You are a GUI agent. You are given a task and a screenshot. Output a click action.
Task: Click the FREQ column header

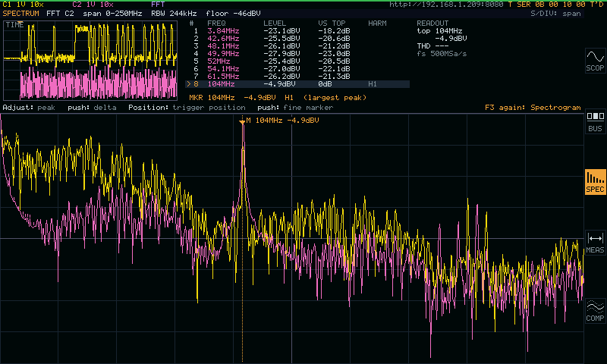[x=216, y=24]
